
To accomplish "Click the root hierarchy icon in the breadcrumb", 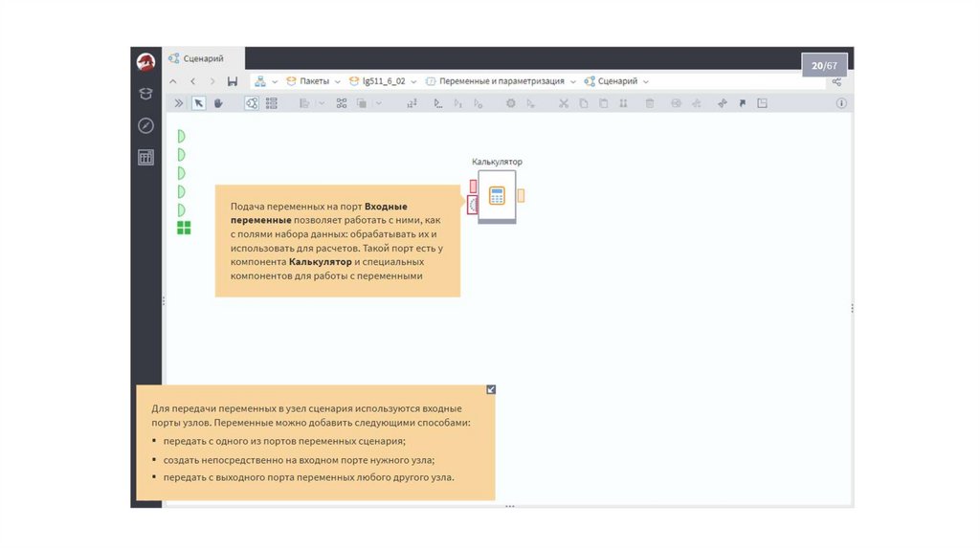I will [260, 81].
